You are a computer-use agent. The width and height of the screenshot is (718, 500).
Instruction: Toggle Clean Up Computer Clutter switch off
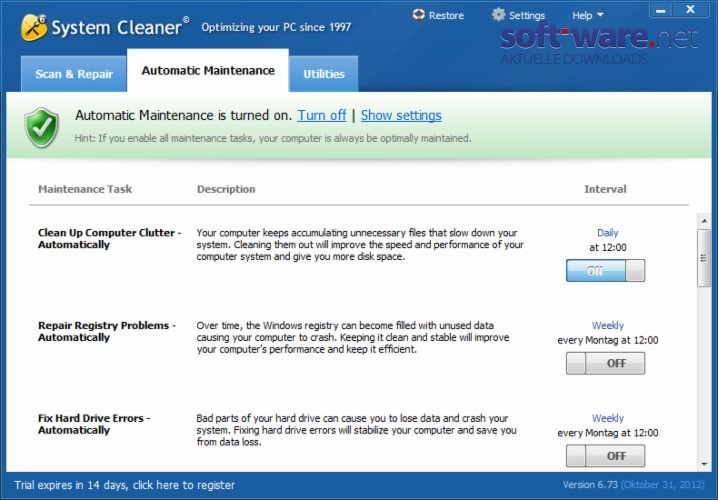pyautogui.click(x=605, y=271)
